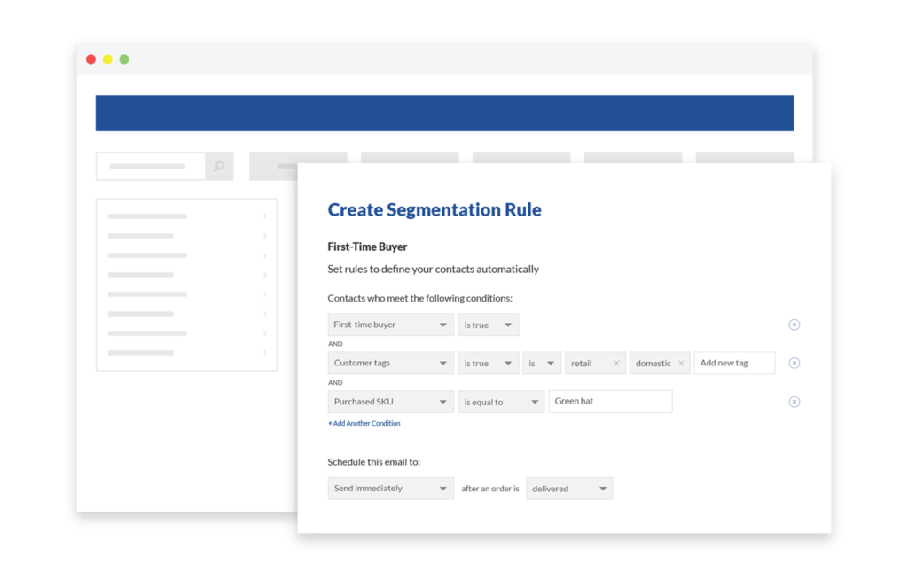Click 'Contacts who meet the following conditions:' text
Image resolution: width=908 pixels, height=588 pixels.
pyautogui.click(x=419, y=298)
